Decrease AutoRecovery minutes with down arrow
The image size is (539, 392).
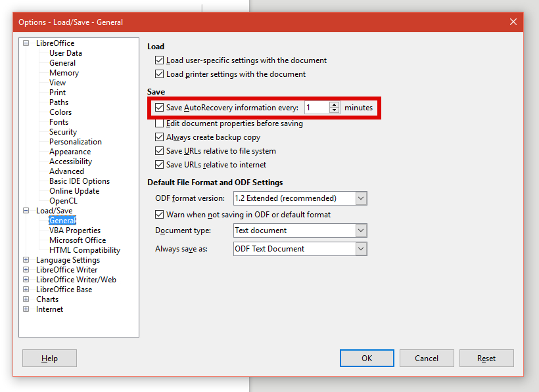click(x=334, y=110)
